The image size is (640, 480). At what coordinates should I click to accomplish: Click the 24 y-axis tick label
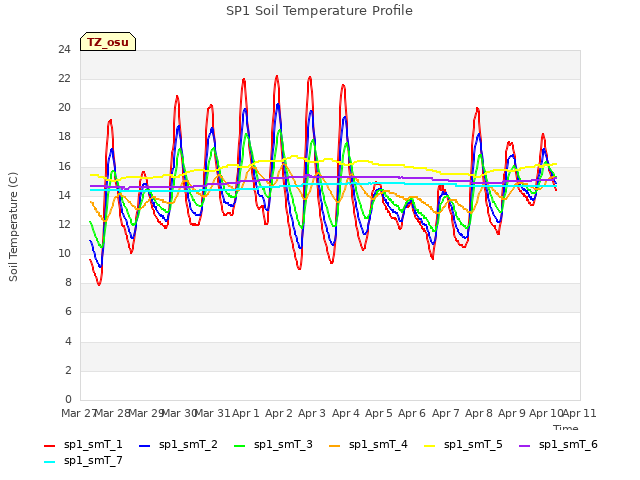[x=64, y=49]
